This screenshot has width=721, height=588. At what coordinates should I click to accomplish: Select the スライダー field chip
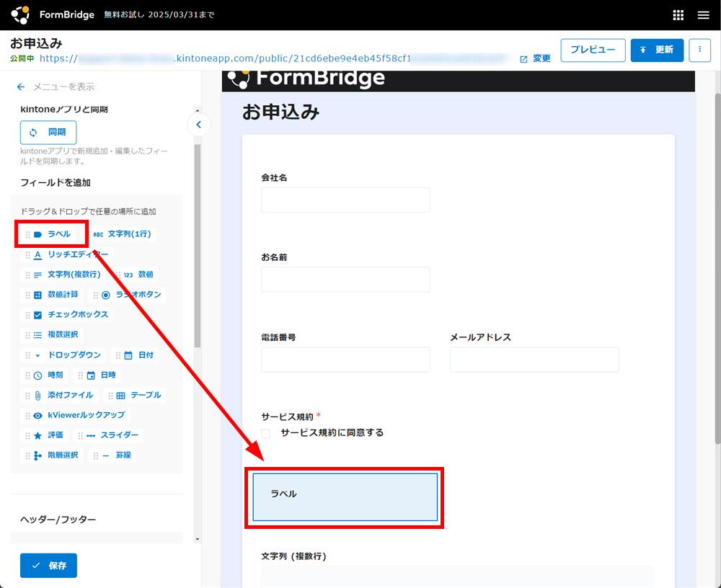pyautogui.click(x=109, y=435)
